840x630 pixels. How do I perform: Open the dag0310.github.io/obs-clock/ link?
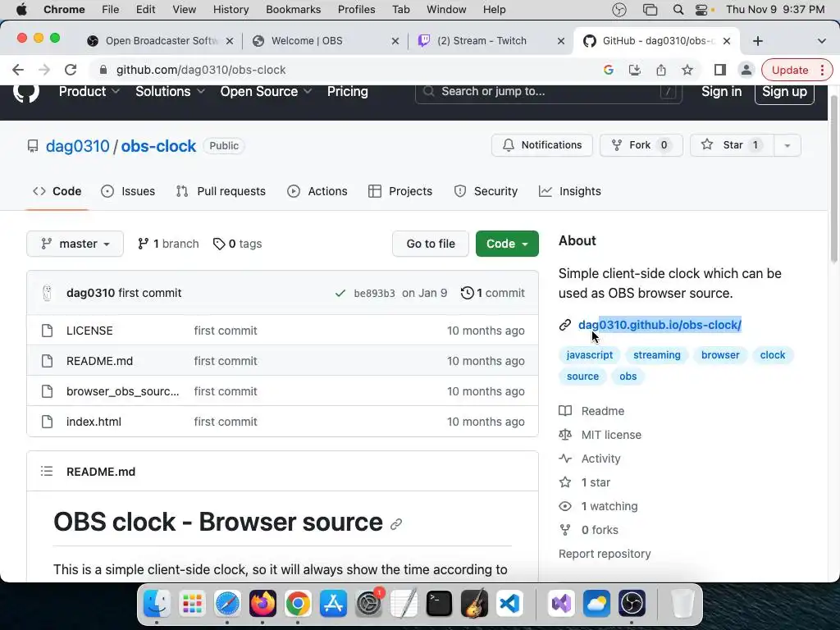[x=660, y=325]
